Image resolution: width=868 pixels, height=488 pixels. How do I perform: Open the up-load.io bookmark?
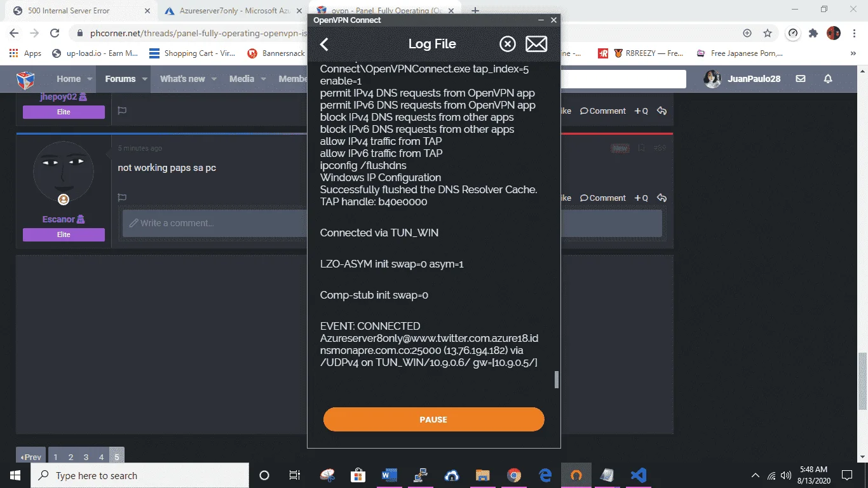tap(95, 53)
